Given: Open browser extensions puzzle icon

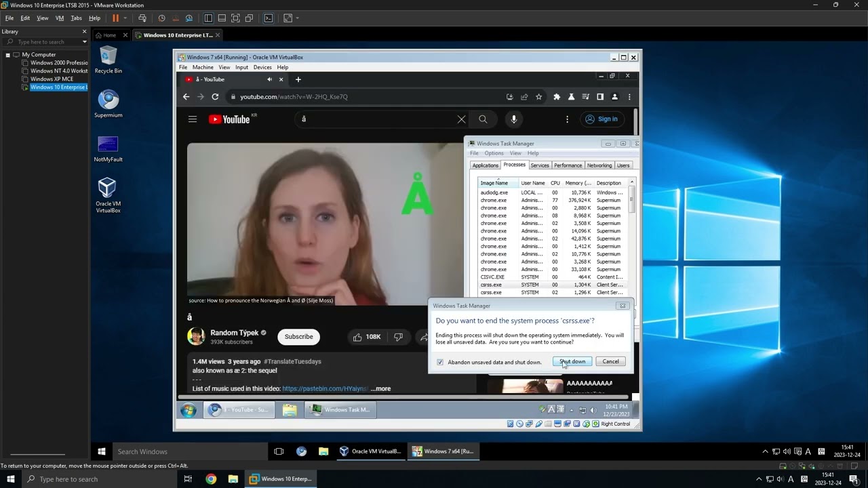Looking at the screenshot, I should click(x=557, y=97).
